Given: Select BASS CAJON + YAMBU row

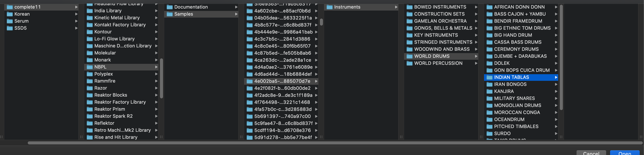Looking at the screenshot, I should 521,14.
